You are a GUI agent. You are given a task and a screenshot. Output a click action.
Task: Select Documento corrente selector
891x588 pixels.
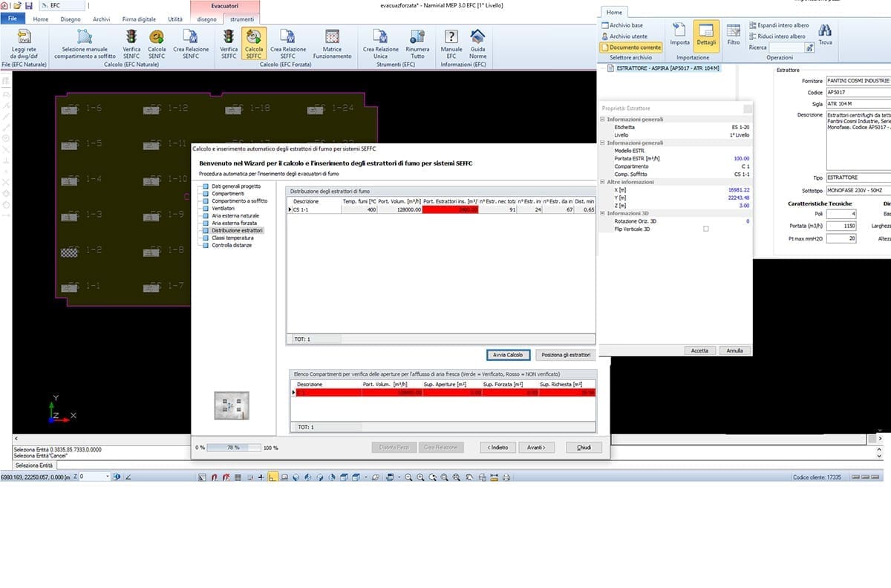630,47
